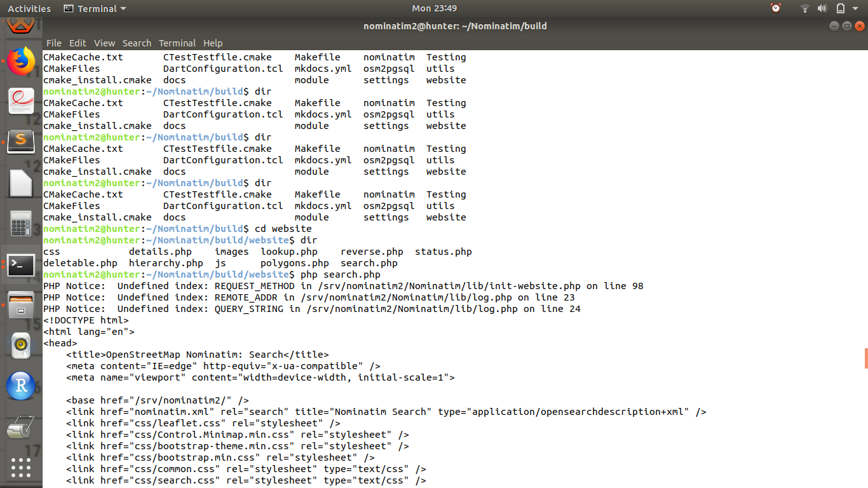Screen dimensions: 868x488
Task: Click 'status.php' in the listing
Action: tap(444, 252)
